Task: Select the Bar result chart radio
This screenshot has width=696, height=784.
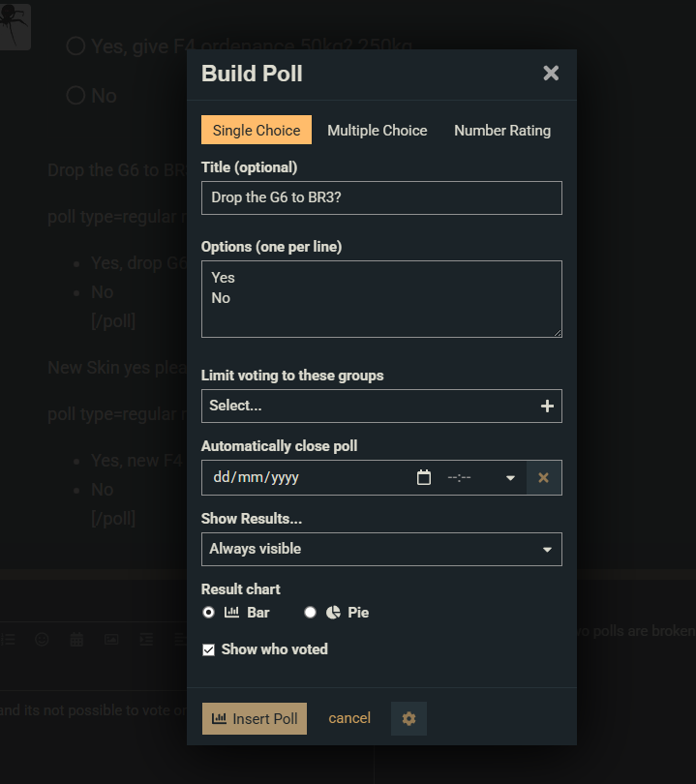Action: pos(209,613)
